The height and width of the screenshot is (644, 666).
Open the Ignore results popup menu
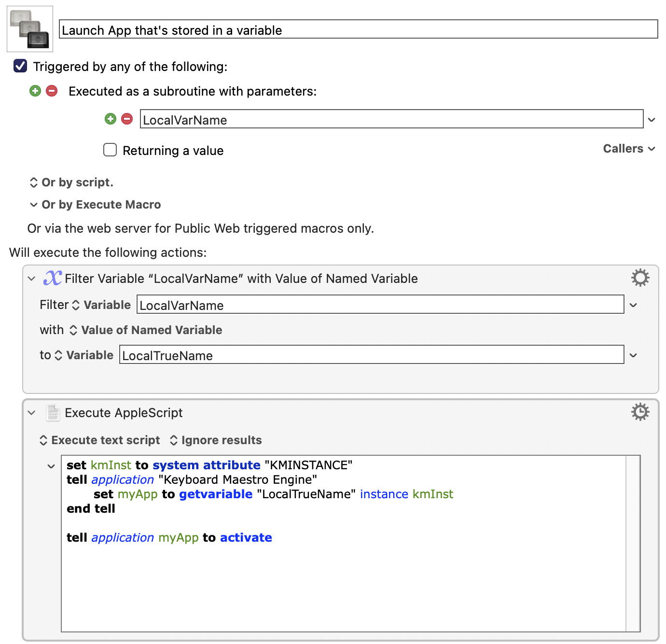[216, 440]
